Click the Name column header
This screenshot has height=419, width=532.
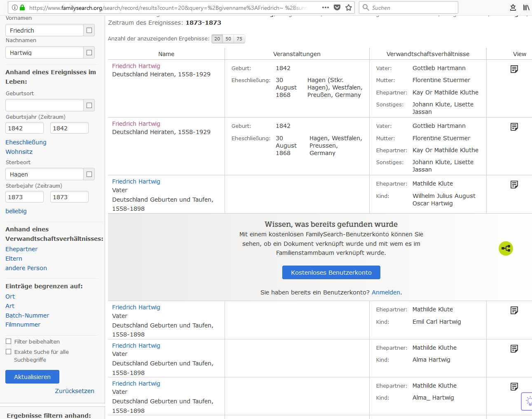[166, 54]
